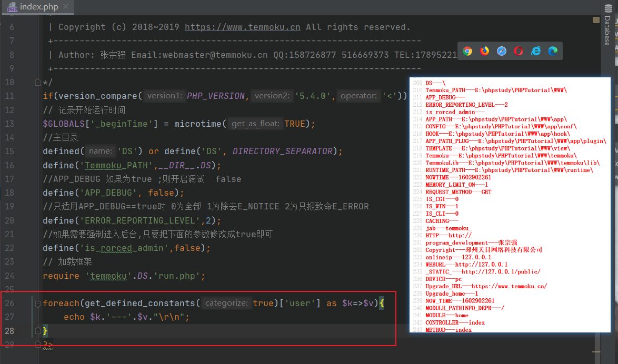Close the index.php editor tab
618x364 pixels.
(x=66, y=7)
